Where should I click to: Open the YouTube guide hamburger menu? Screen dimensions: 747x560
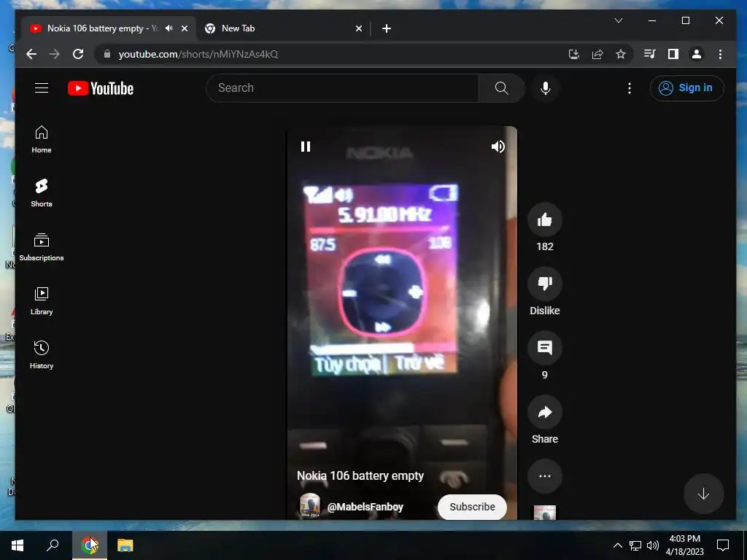pos(42,88)
